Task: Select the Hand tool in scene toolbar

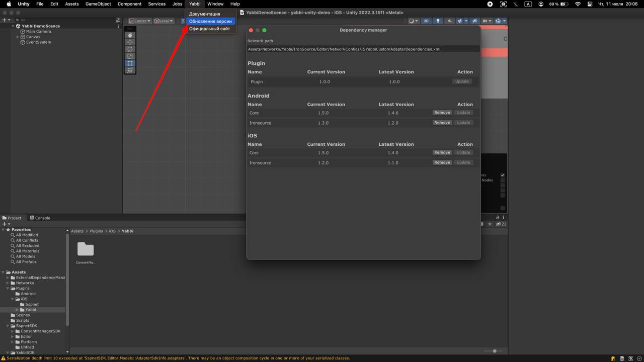Action: tap(130, 35)
